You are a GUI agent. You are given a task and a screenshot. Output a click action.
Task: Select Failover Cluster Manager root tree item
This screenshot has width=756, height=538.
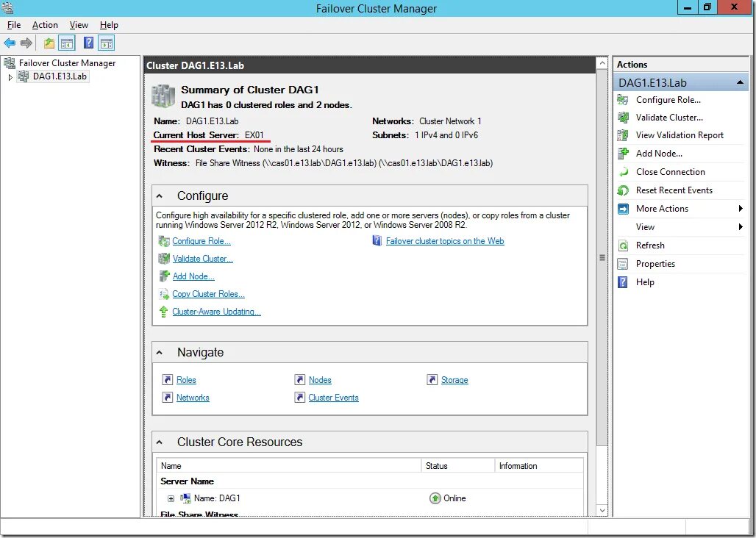click(67, 63)
